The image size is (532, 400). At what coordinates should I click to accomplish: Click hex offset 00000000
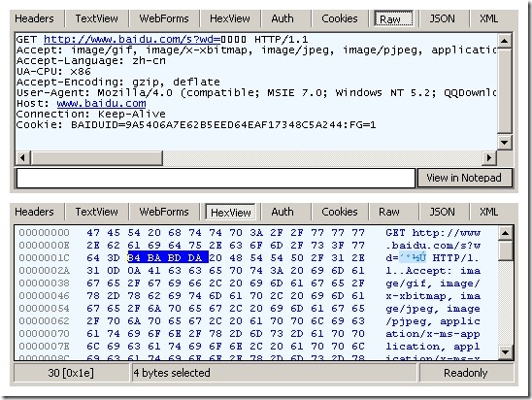[x=44, y=233]
